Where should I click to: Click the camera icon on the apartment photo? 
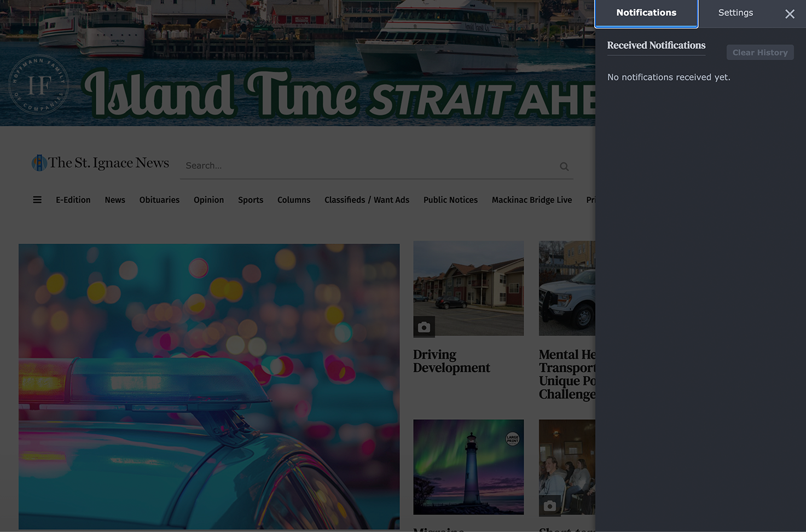[424, 327]
